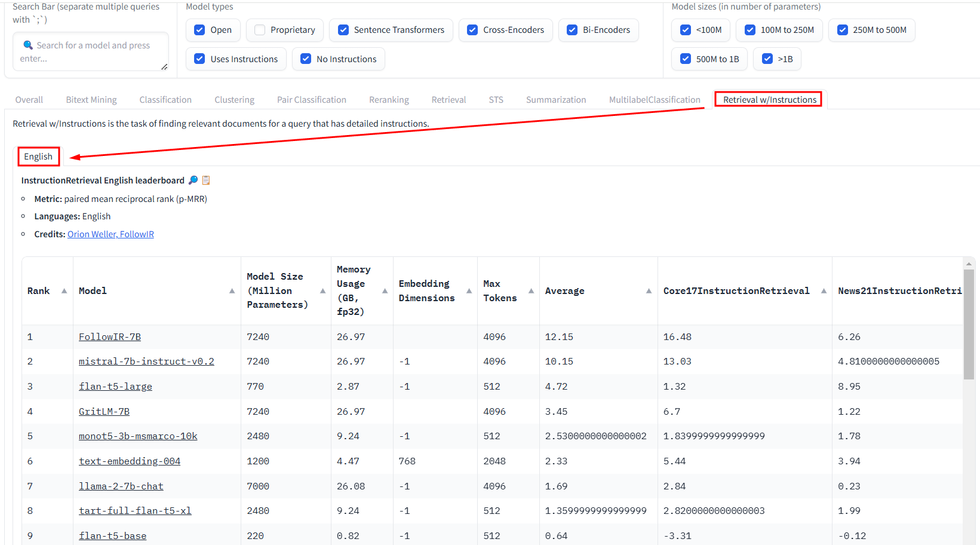
Task: Click the table scrollbar up arrow
Action: pos(969,263)
